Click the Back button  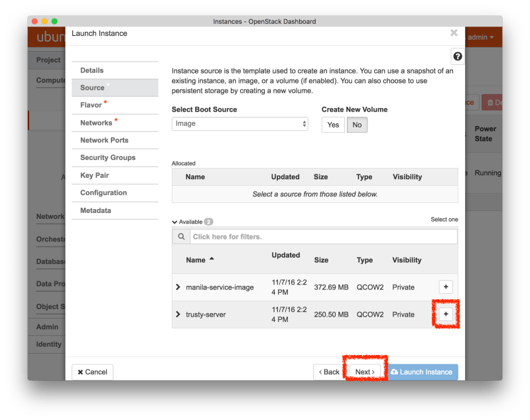point(329,372)
